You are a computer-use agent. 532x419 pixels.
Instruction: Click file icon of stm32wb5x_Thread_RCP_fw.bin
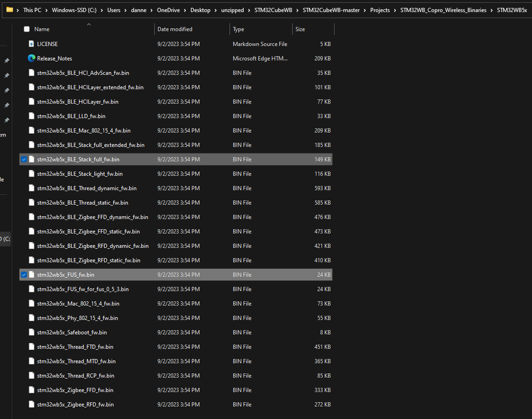point(31,375)
